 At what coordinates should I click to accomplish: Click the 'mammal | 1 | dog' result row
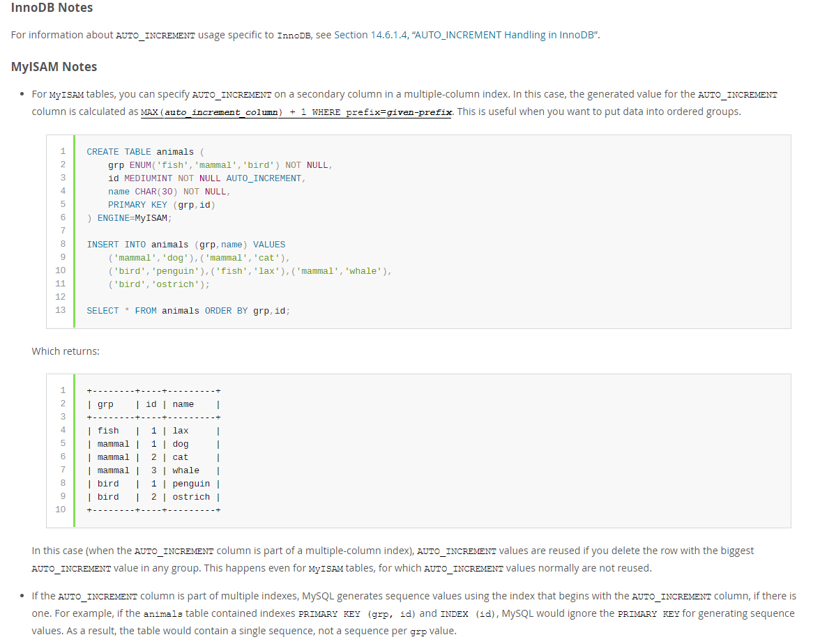coord(153,445)
